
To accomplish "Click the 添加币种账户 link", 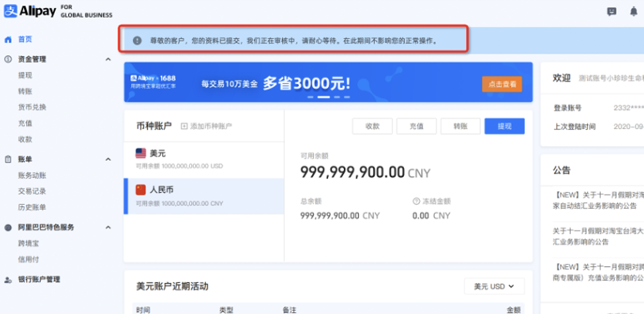I will pos(206,126).
